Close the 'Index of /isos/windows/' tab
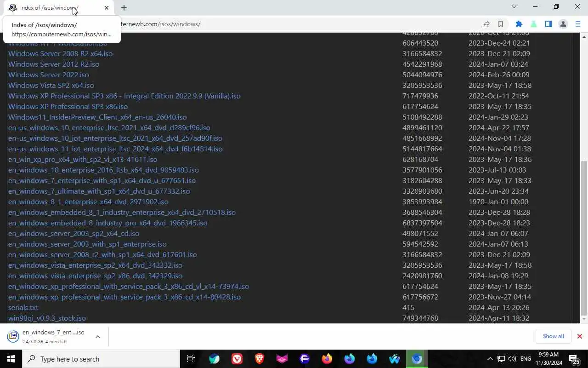Viewport: 588px width, 368px height. pyautogui.click(x=107, y=8)
